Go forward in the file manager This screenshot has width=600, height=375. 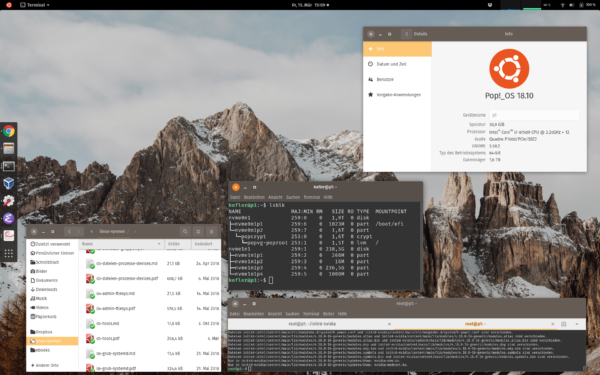79,232
